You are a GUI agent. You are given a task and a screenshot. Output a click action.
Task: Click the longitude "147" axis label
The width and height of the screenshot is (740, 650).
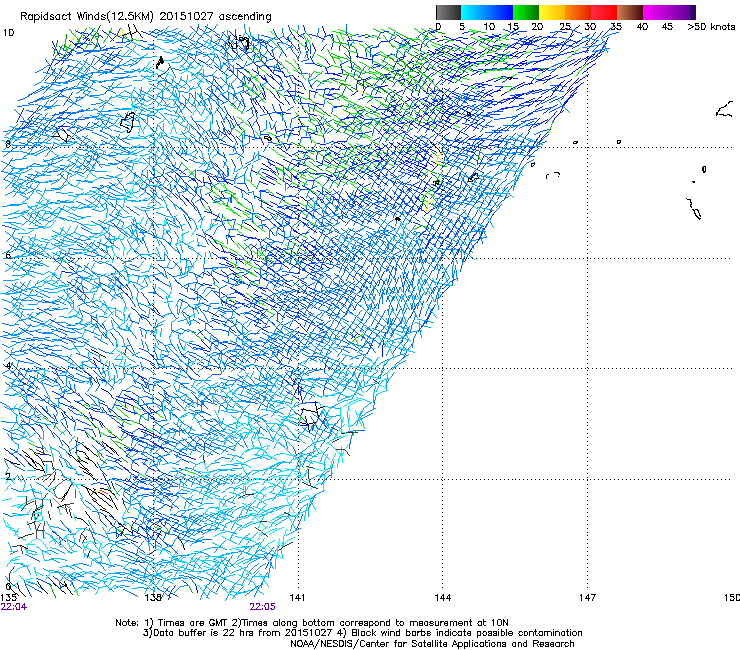(587, 598)
